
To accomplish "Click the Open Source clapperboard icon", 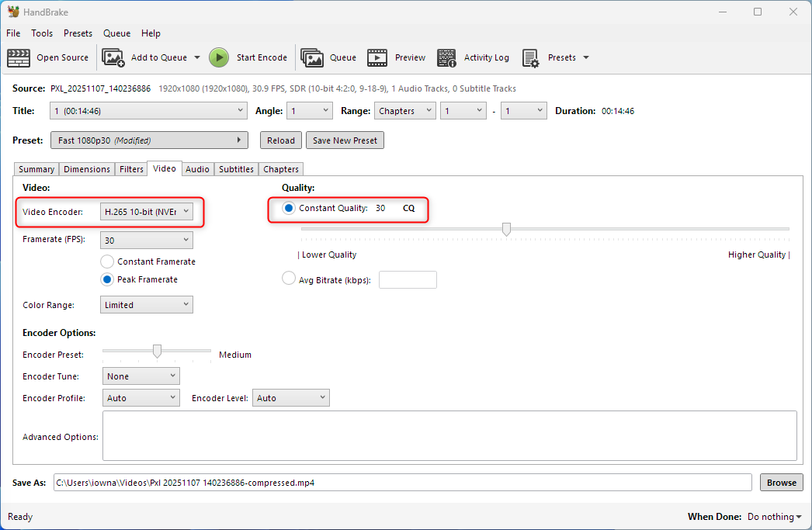I will coord(19,57).
